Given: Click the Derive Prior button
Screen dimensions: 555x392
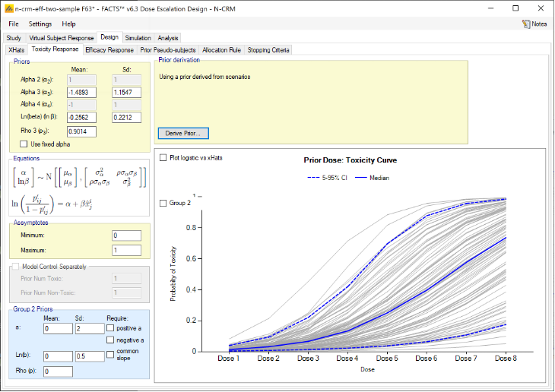Looking at the screenshot, I should 183,133.
